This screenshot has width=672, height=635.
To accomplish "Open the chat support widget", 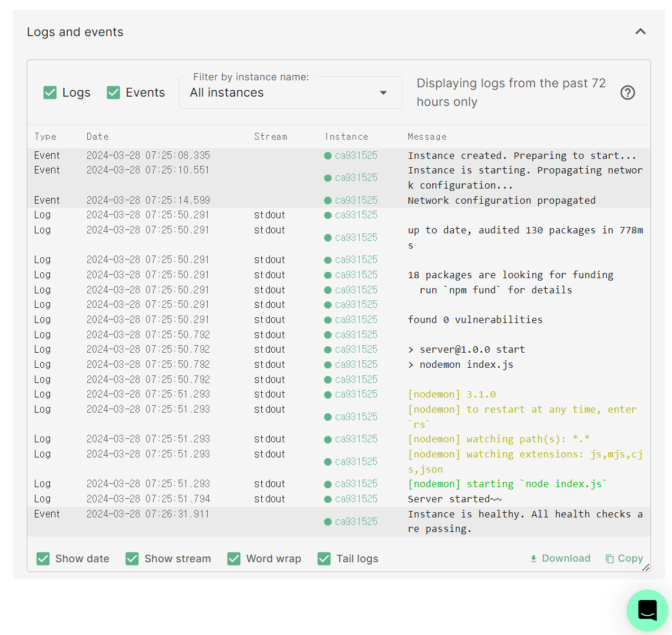I will coord(647,610).
